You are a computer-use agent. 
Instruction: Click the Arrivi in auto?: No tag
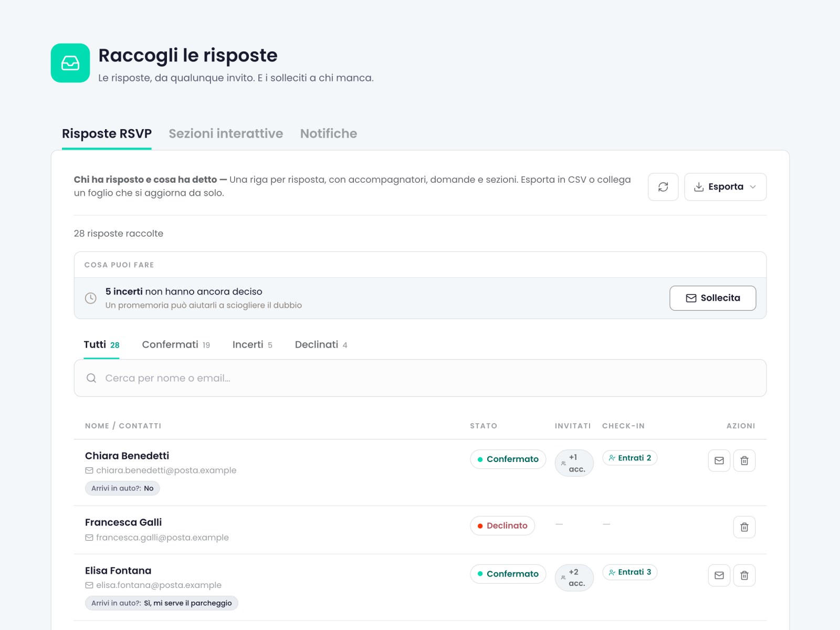coord(122,488)
